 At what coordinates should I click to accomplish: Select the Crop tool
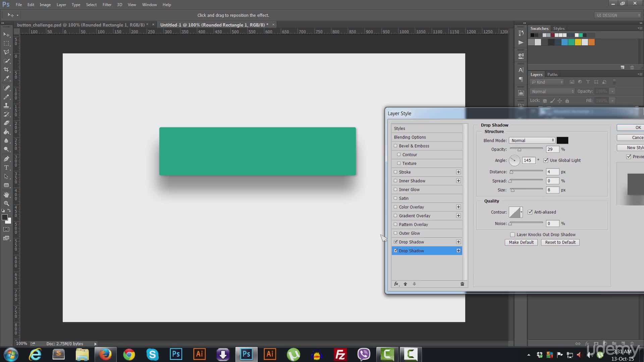(x=6, y=70)
